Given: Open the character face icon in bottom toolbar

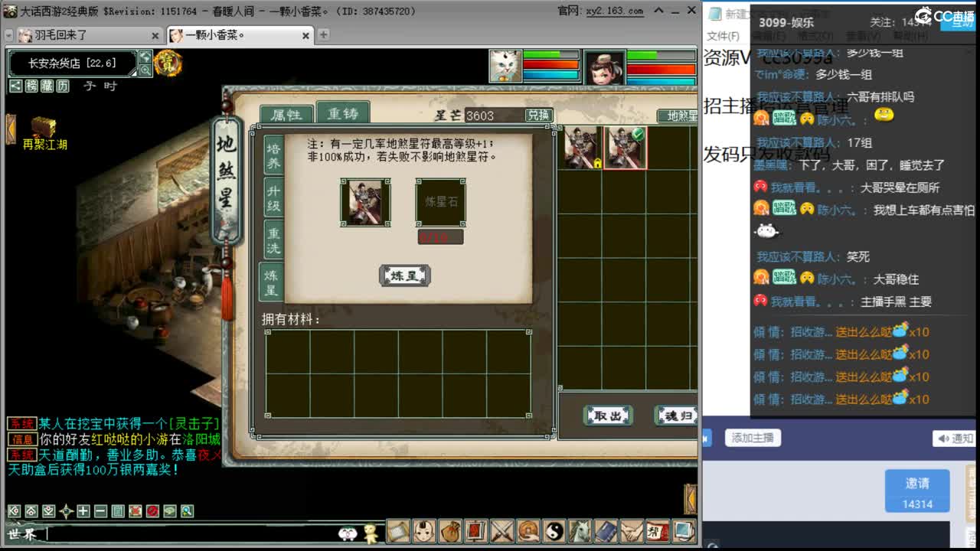Looking at the screenshot, I should pos(423,530).
